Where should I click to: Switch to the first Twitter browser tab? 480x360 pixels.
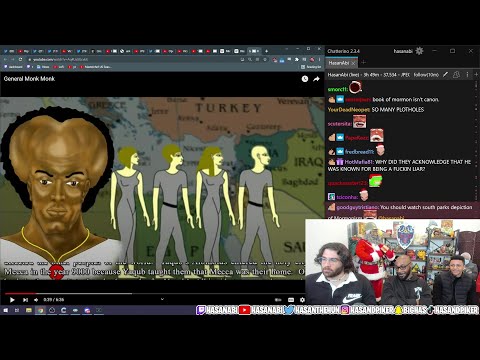click(9, 51)
